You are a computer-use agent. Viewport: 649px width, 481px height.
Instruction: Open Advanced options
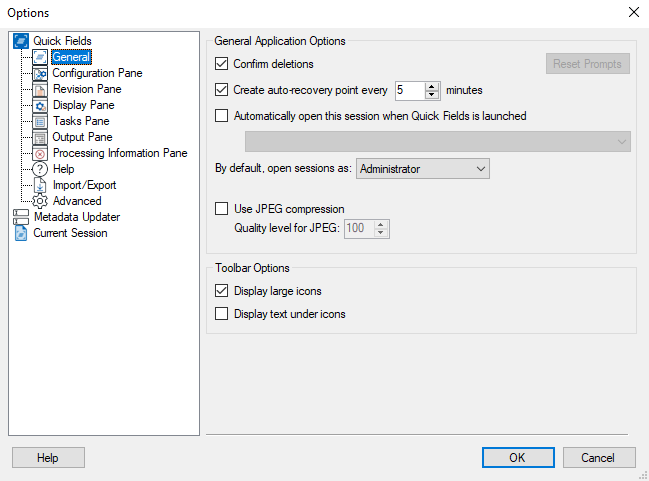pos(77,201)
